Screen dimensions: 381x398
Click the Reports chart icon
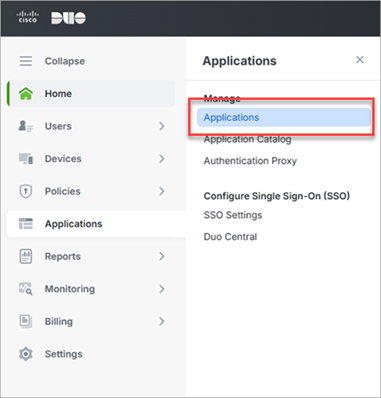point(26,256)
